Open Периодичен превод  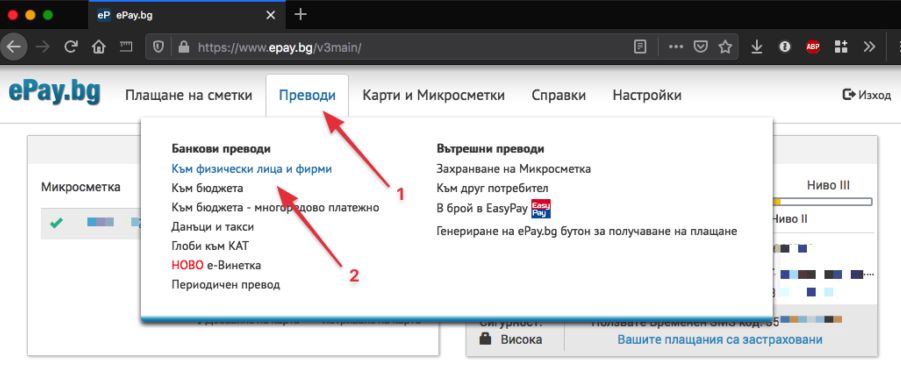tap(226, 284)
